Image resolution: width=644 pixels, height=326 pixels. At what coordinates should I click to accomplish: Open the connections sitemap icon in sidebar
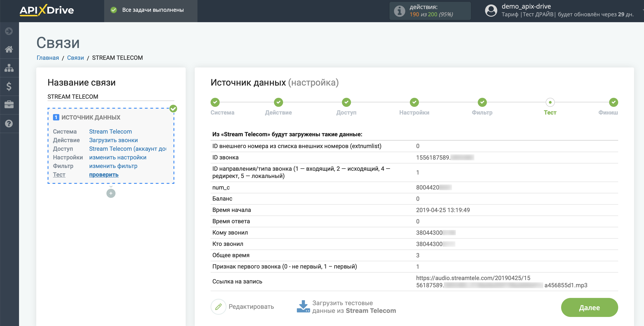[9, 68]
